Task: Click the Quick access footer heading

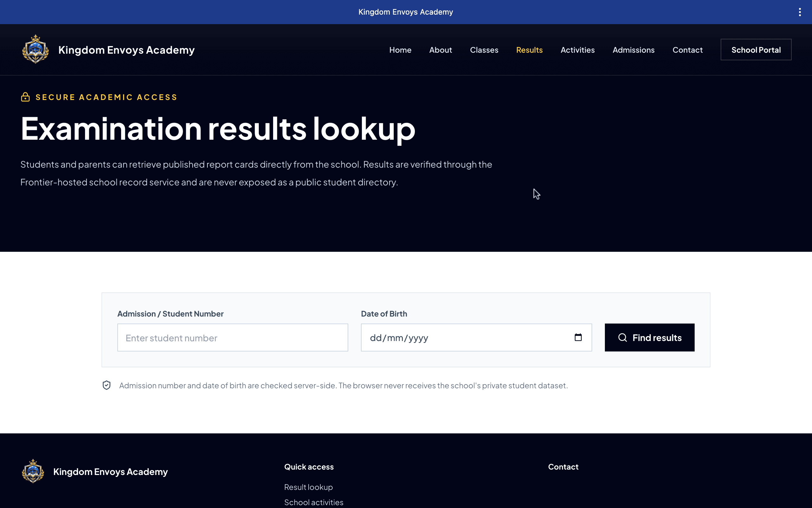Action: click(309, 467)
